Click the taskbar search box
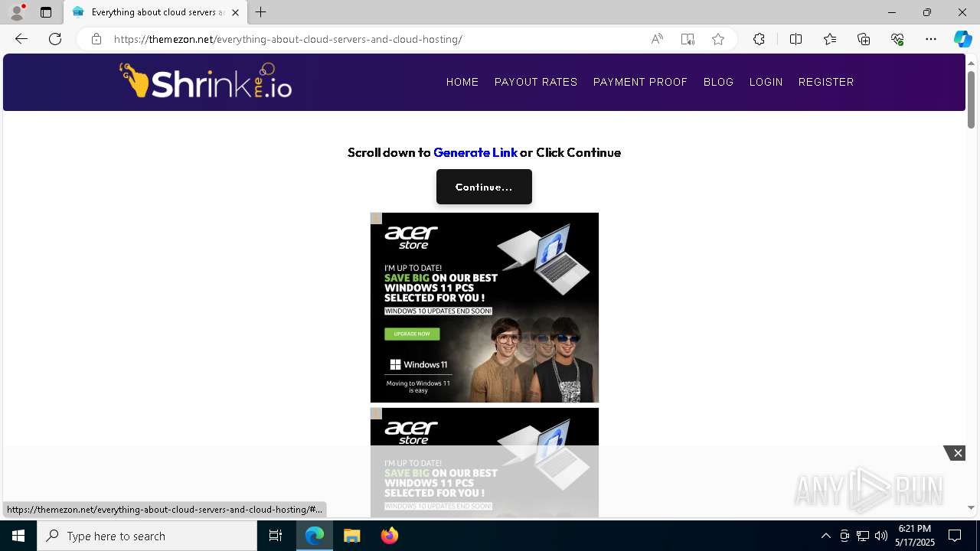Image resolution: width=980 pixels, height=551 pixels. coord(147,536)
